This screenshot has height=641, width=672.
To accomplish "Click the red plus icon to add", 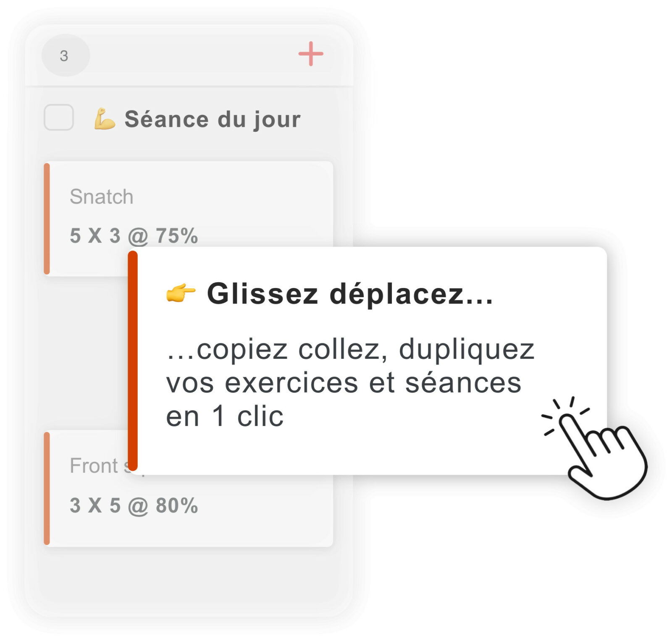I will pyautogui.click(x=310, y=54).
